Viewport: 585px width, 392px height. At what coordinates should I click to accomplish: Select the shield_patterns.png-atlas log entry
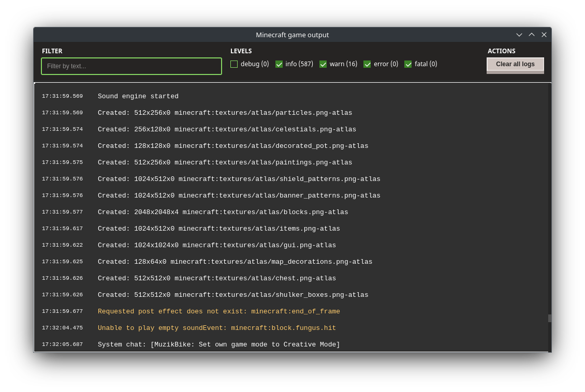click(x=239, y=179)
